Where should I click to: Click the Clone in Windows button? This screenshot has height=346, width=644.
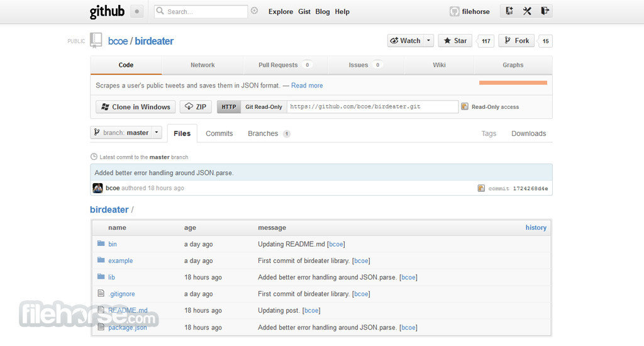pos(136,107)
